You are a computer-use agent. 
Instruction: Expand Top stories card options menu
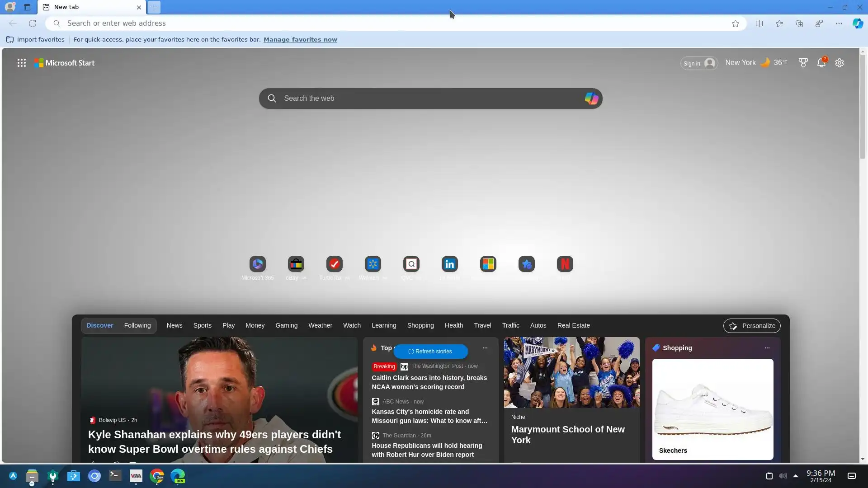[x=485, y=348]
